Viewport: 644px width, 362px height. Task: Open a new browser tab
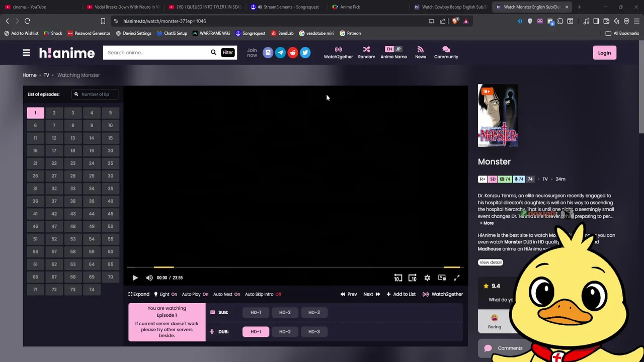pyautogui.click(x=579, y=7)
